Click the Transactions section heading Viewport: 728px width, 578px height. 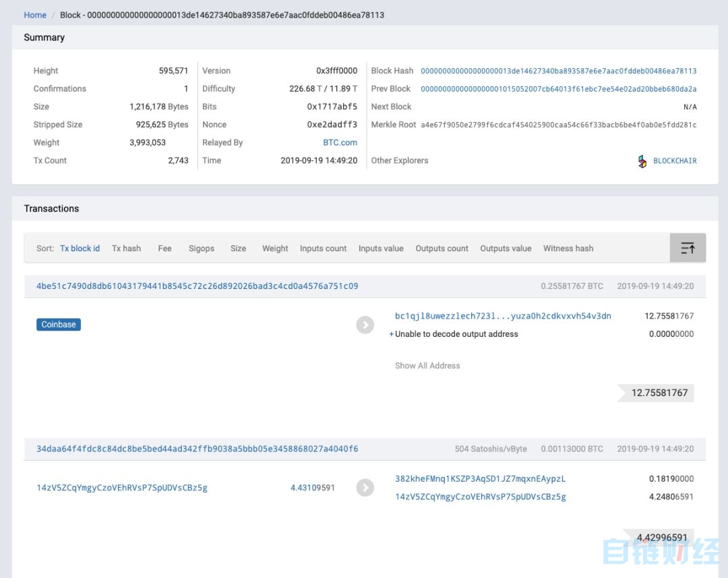point(51,209)
